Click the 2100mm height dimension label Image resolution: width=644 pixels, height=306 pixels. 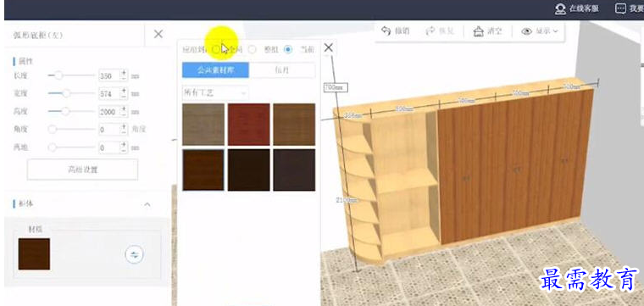tap(347, 200)
